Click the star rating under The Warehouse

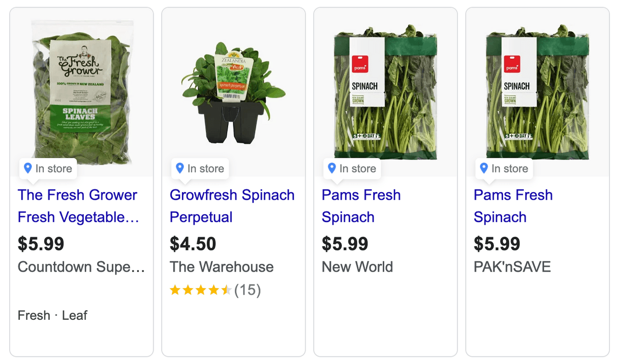tap(200, 290)
